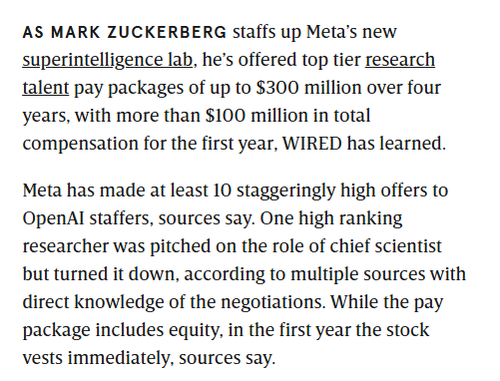Click the word "immediately"
The image size is (500, 381).
tap(120, 358)
